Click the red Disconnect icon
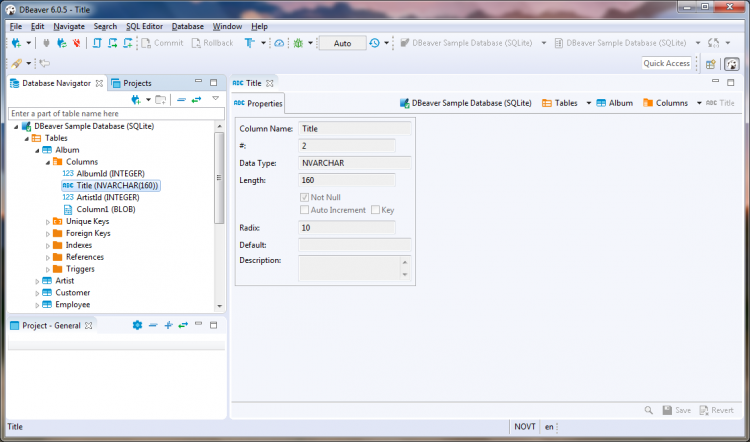This screenshot has width=750, height=442. [x=77, y=43]
